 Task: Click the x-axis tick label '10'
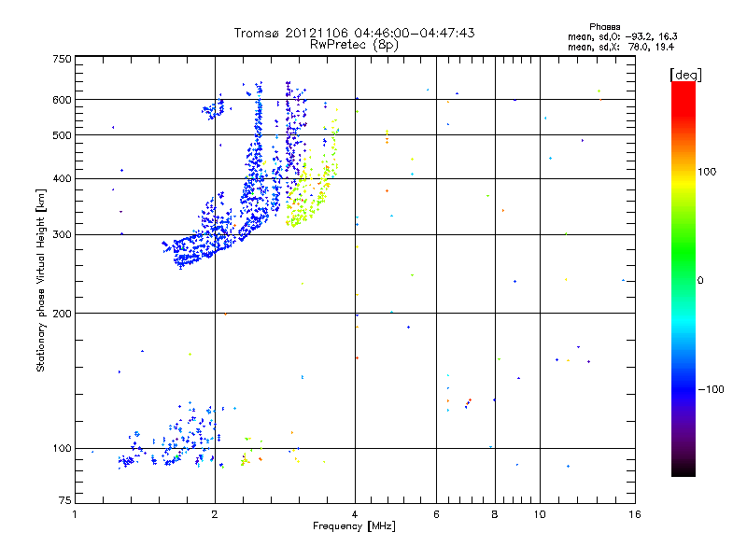(x=540, y=514)
